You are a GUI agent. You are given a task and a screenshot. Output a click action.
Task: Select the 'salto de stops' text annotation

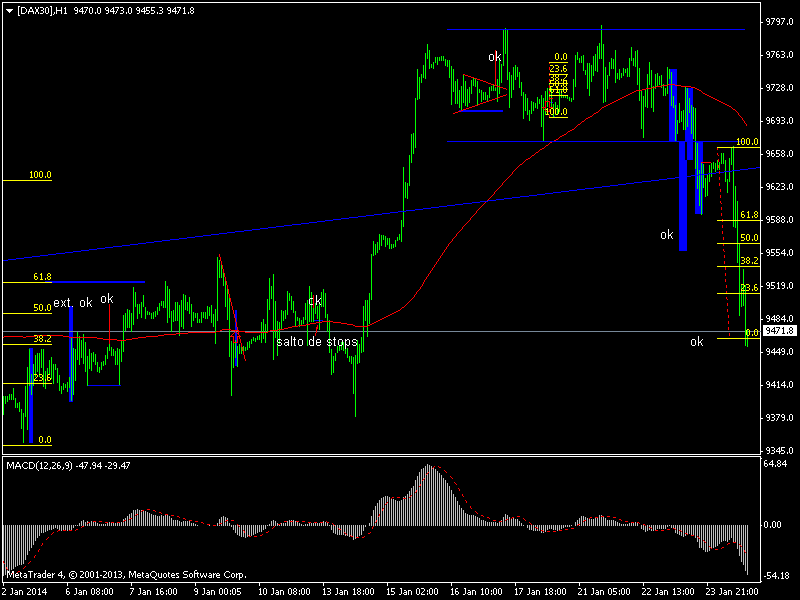pos(317,342)
